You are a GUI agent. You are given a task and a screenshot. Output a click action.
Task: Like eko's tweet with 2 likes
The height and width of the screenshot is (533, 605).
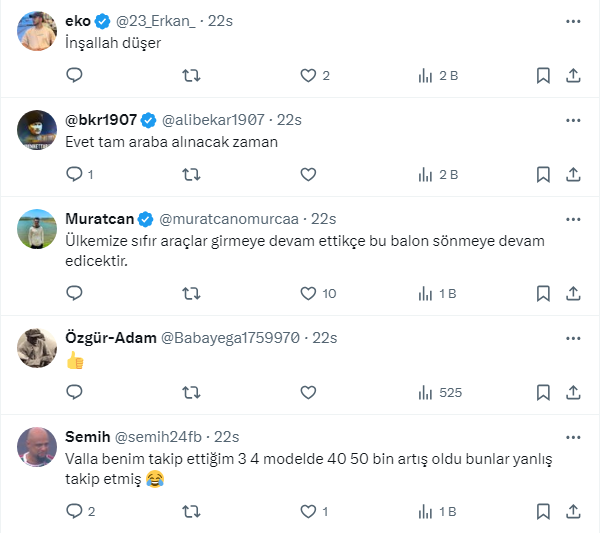pyautogui.click(x=308, y=75)
